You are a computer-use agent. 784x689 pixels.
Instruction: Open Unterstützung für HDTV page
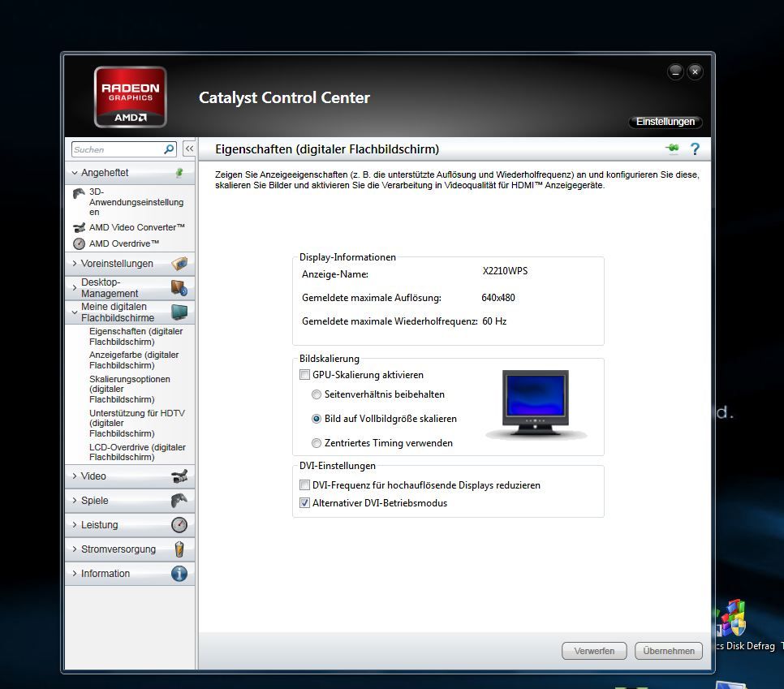tap(137, 423)
